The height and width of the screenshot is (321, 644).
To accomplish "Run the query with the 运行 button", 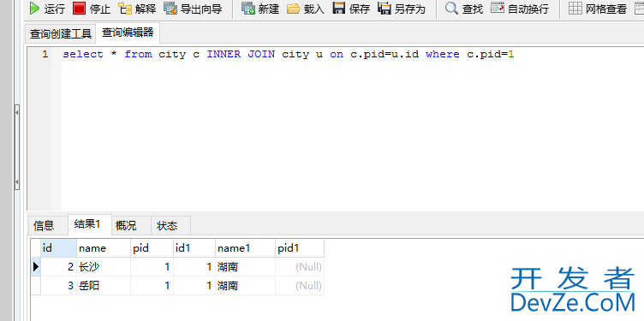I will pos(47,9).
